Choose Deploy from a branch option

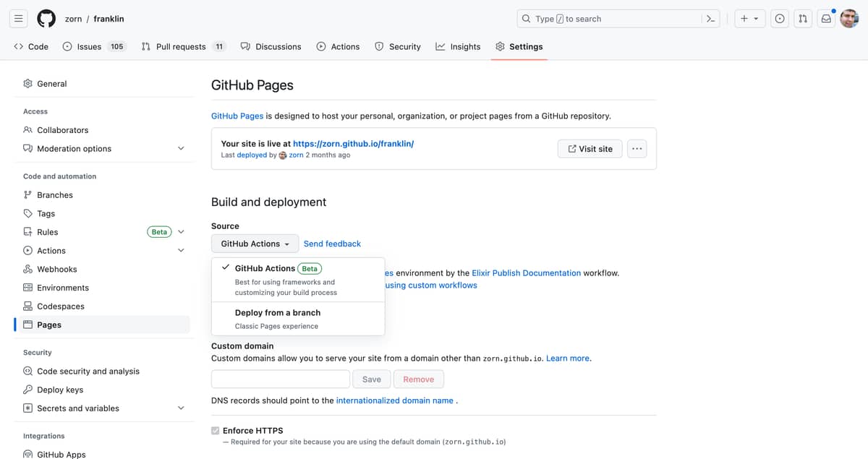click(x=298, y=319)
